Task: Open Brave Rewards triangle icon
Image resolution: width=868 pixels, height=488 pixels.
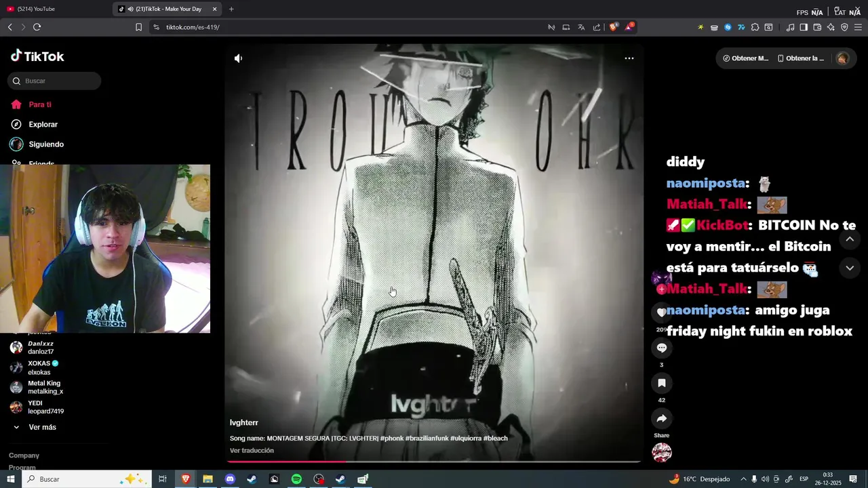Action: tap(630, 27)
